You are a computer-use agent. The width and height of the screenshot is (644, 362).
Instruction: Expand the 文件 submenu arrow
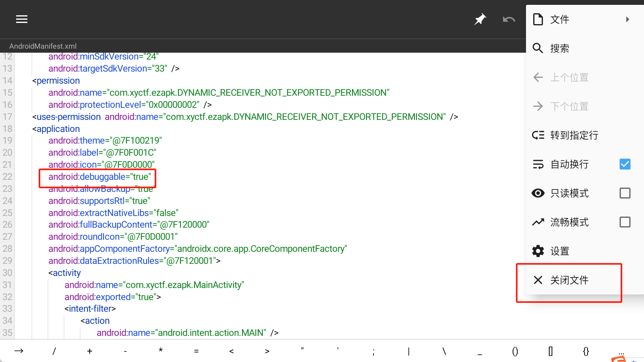tap(627, 19)
